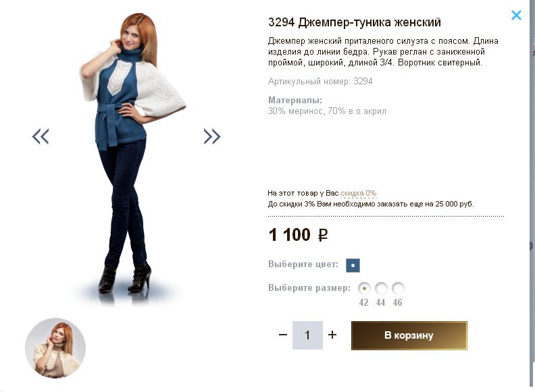
Task: Show the previous product photo
Action: pos(41,136)
